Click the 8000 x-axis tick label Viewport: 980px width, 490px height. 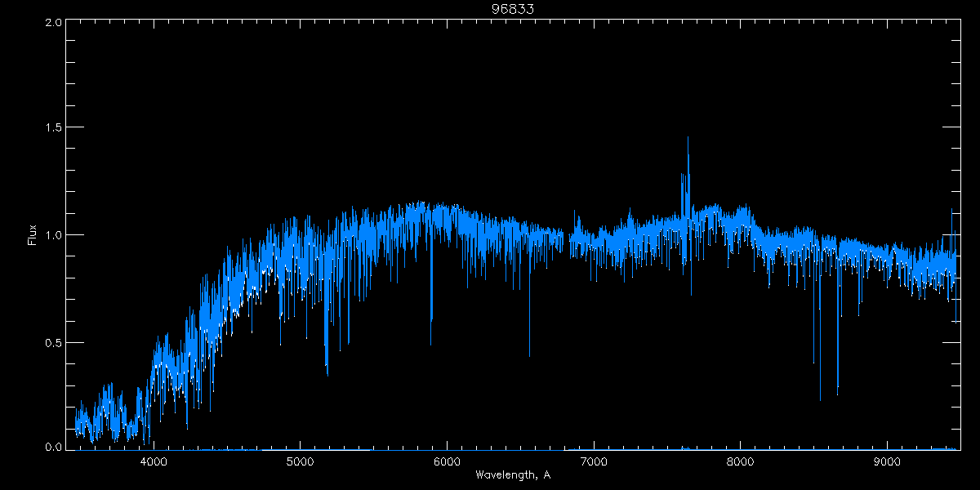point(740,461)
